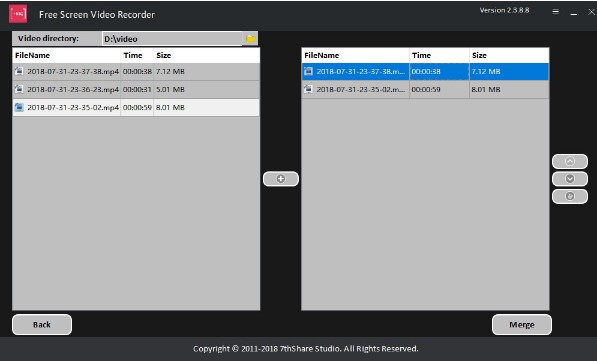This screenshot has width=597, height=361.
Task: Click 7.12 MB size in highlighted merge row
Action: [x=486, y=72]
